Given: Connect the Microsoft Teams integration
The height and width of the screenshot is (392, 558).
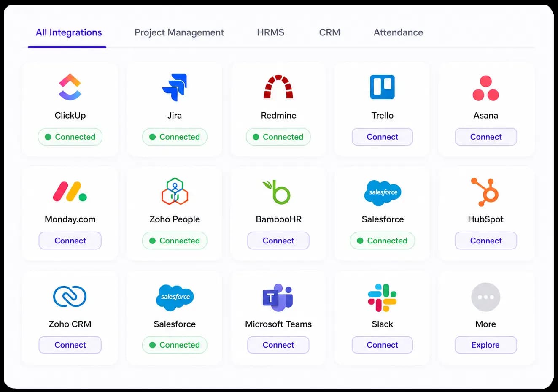Looking at the screenshot, I should click(278, 345).
